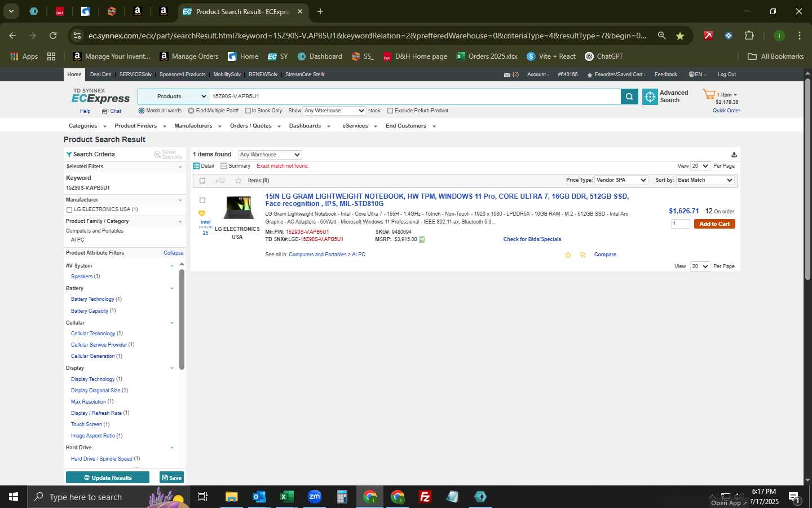Collapse the Product Attribute Filters link
The width and height of the screenshot is (812, 508).
174,253
